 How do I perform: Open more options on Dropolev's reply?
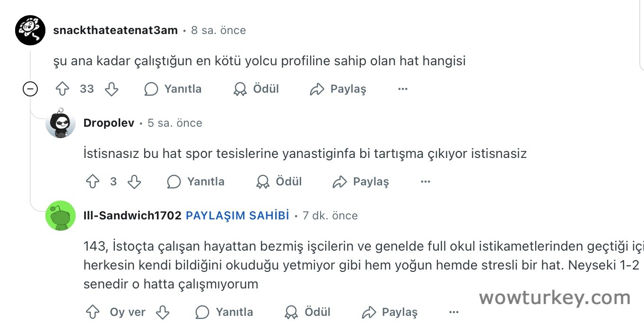(426, 182)
